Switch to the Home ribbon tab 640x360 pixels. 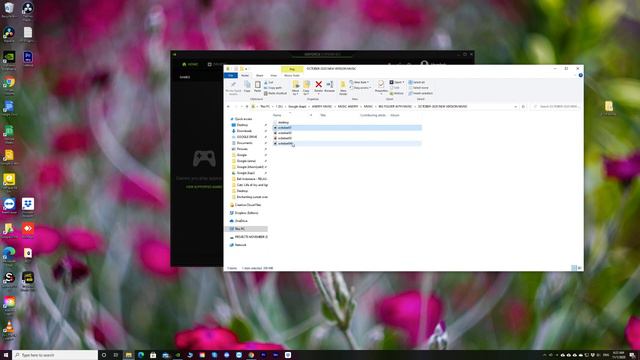pyautogui.click(x=244, y=76)
